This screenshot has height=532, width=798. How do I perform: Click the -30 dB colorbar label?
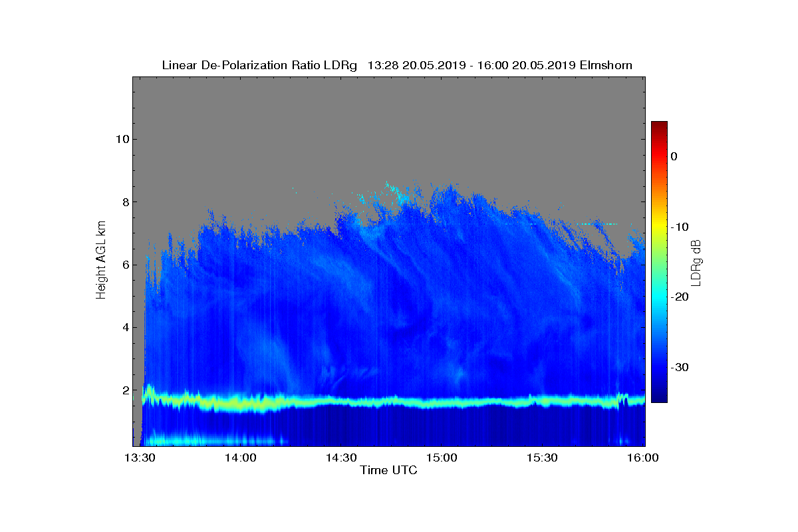pyautogui.click(x=678, y=367)
